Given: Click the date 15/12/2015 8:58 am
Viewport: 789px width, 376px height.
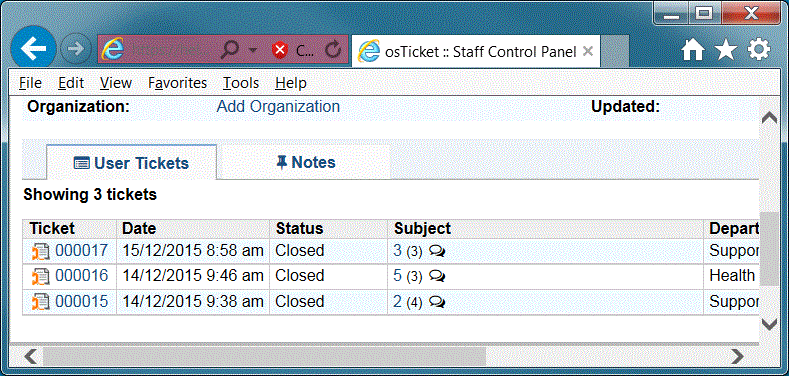Looking at the screenshot, I should [x=193, y=250].
